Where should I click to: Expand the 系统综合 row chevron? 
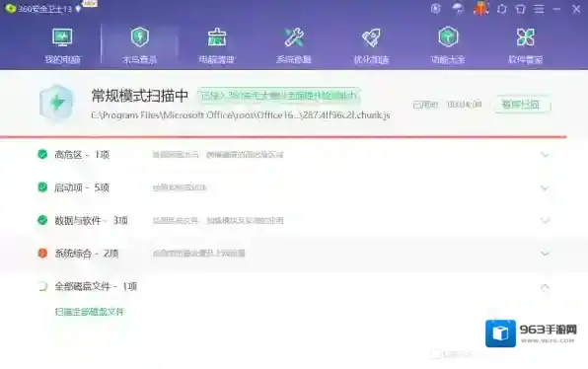pyautogui.click(x=545, y=254)
